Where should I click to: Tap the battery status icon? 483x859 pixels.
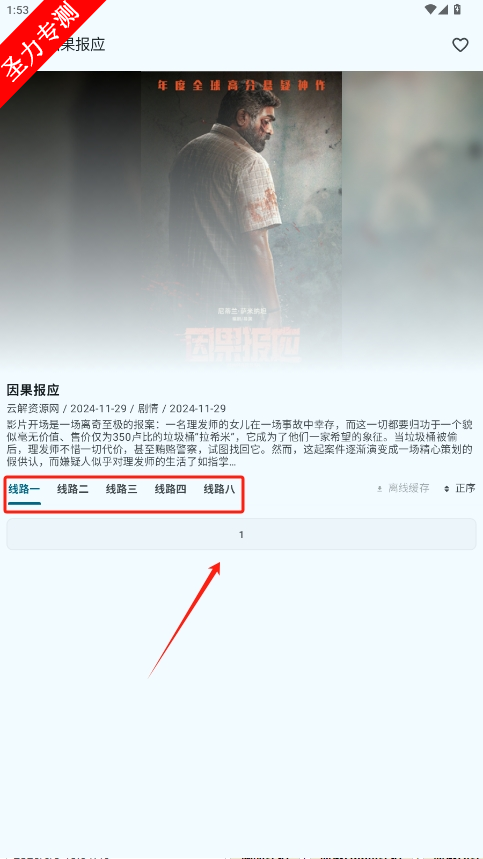(457, 9)
